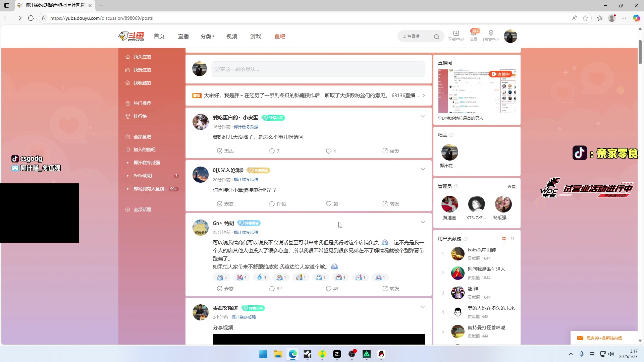Like the post with 4 likes
Viewport: 644px width, 362px height.
click(331, 151)
